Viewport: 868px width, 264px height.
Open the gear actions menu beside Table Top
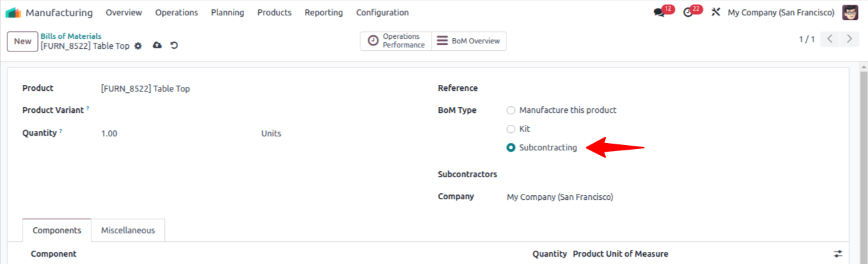(x=138, y=45)
